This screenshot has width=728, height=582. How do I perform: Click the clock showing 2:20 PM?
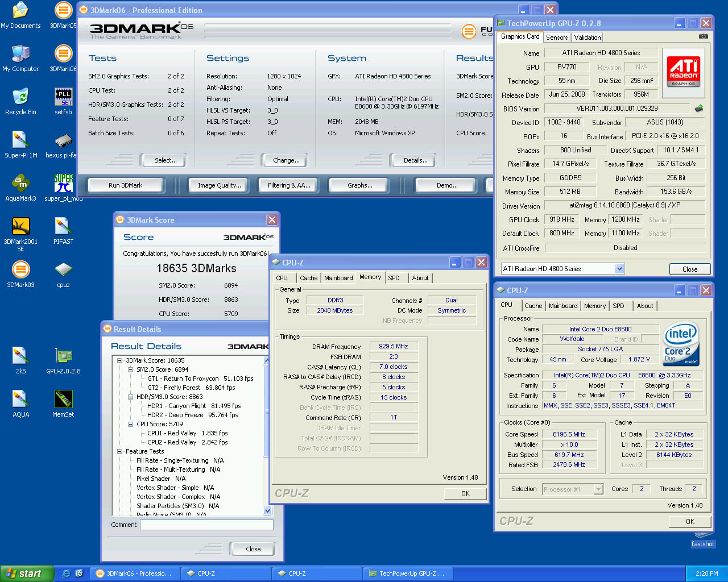point(706,573)
